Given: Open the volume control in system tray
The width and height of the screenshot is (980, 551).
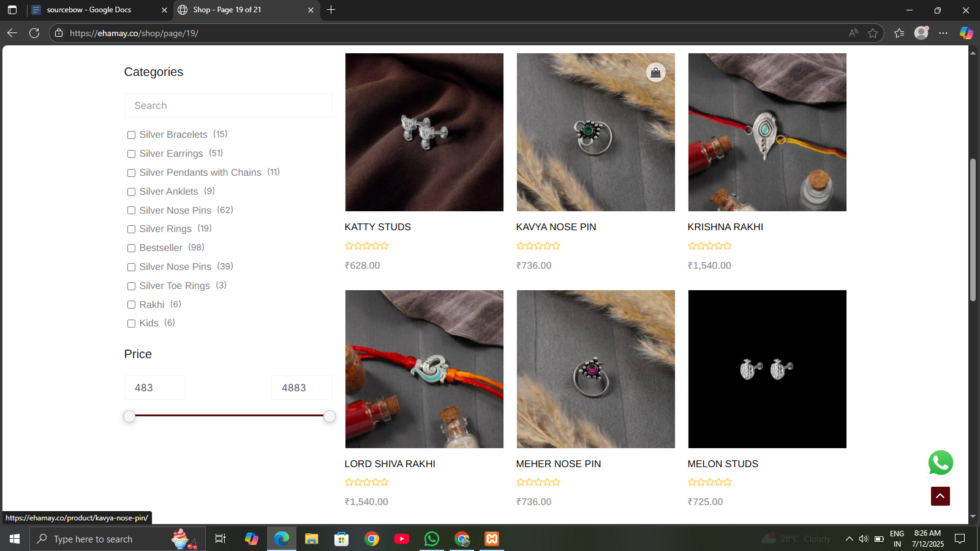Looking at the screenshot, I should (x=864, y=539).
